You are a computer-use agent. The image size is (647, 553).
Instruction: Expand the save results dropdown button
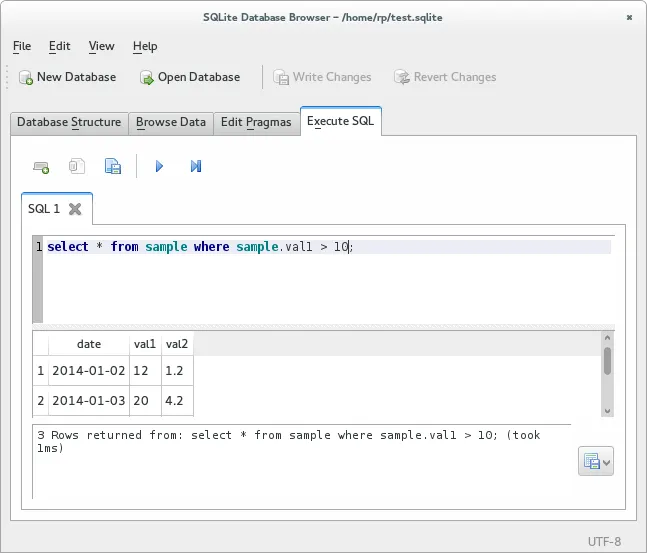[x=596, y=461]
